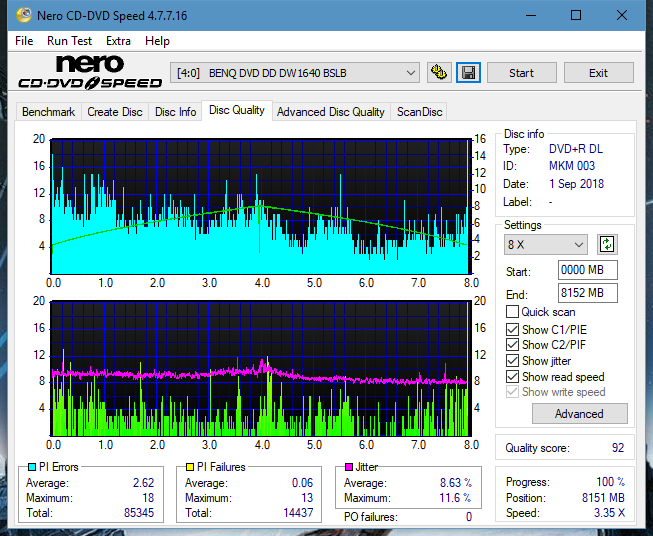Click the PI Failures and jitter graph
This screenshot has width=653, height=536.
pyautogui.click(x=261, y=369)
